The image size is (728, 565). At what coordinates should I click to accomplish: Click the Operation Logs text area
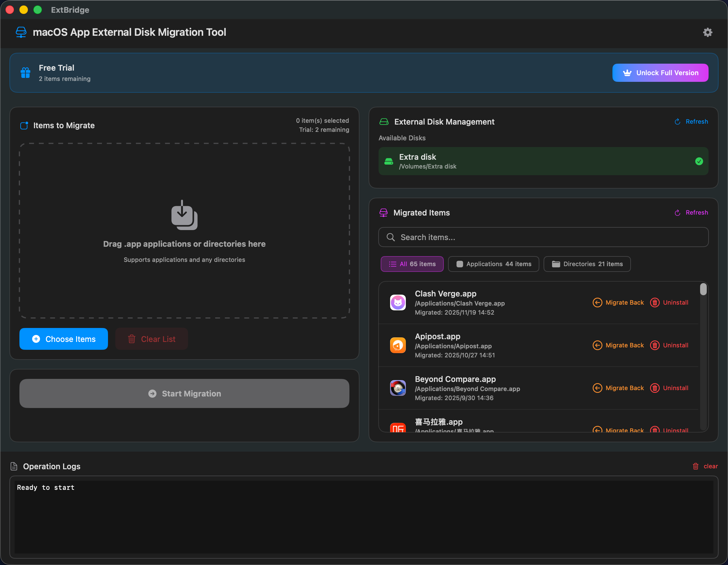(x=364, y=517)
